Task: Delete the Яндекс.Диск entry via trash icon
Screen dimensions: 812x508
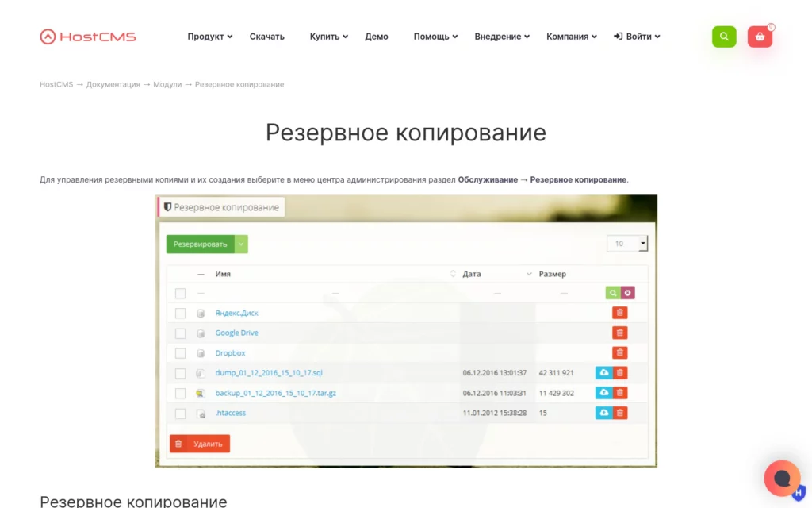Action: 620,313
